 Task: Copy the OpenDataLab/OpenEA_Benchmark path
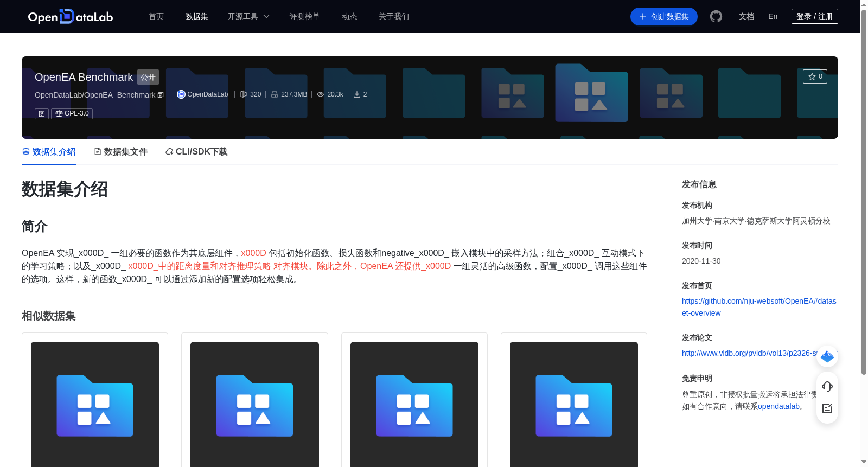click(x=161, y=95)
